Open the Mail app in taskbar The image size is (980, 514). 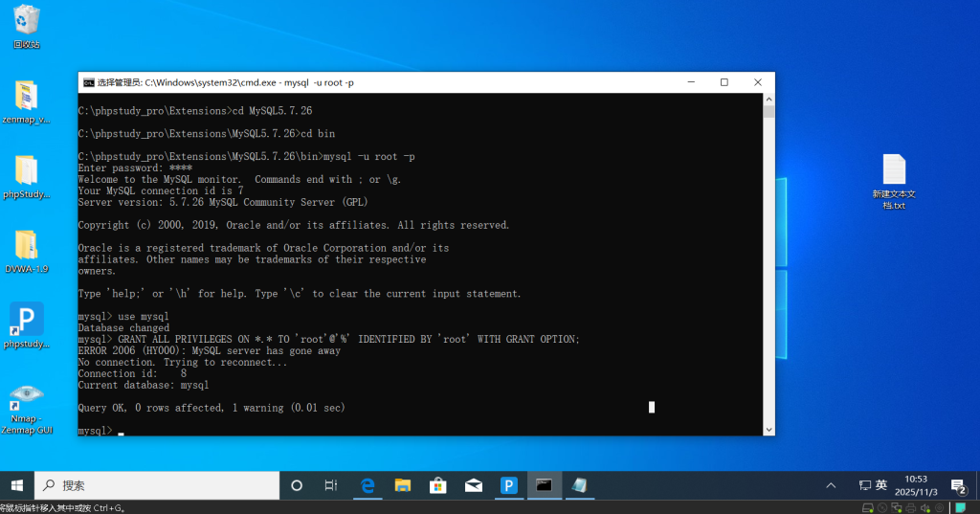[x=474, y=485]
